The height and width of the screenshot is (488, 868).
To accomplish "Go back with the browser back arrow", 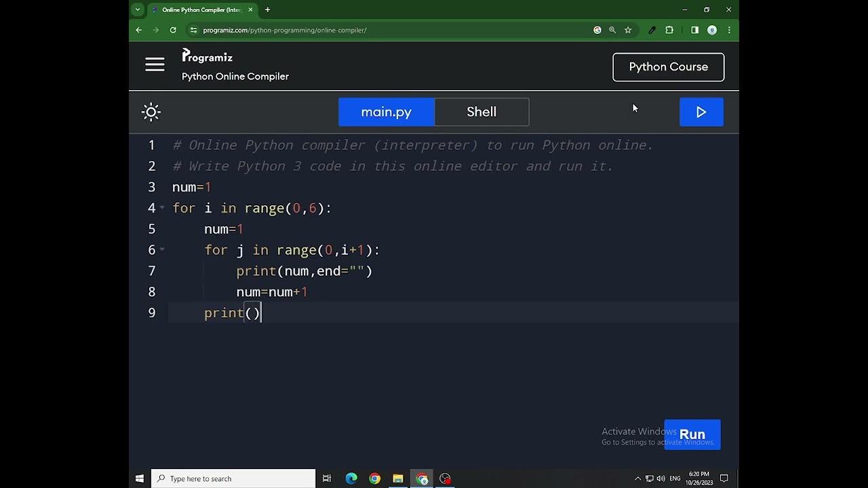I will point(139,30).
